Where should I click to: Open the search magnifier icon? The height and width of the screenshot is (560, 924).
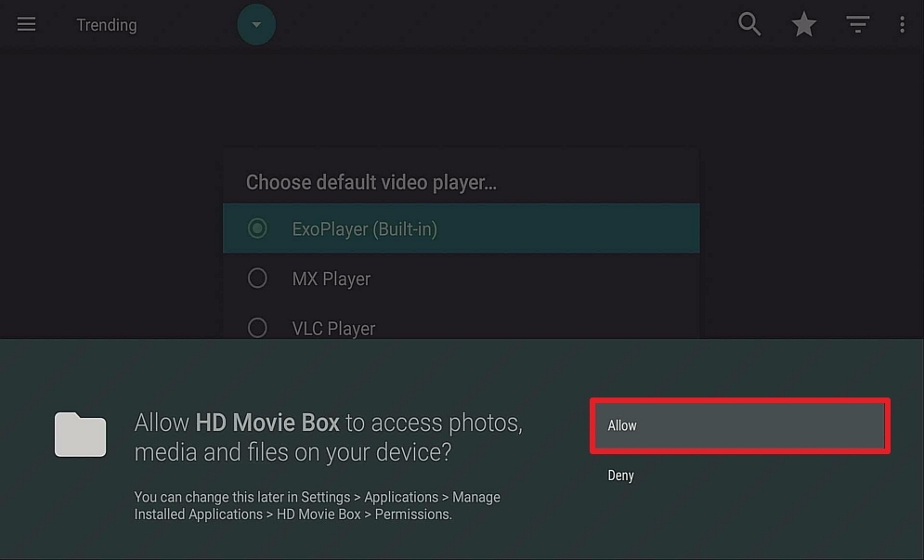pos(749,24)
